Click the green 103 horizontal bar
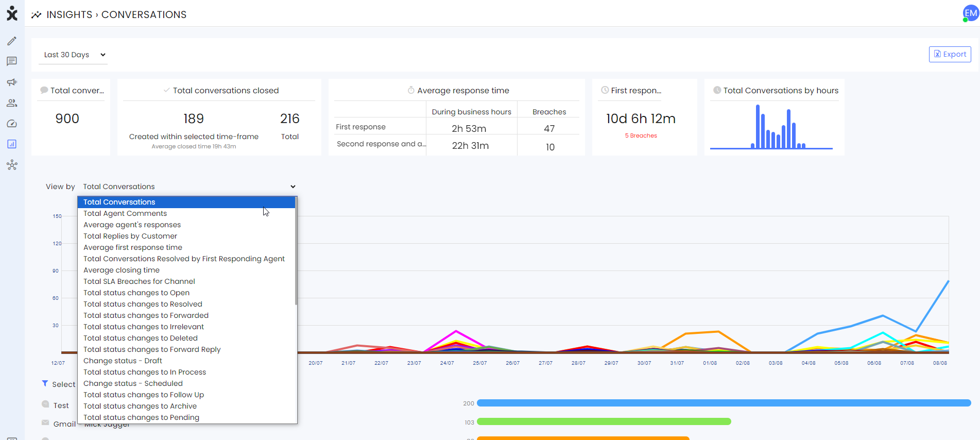This screenshot has width=980, height=440. 604,421
